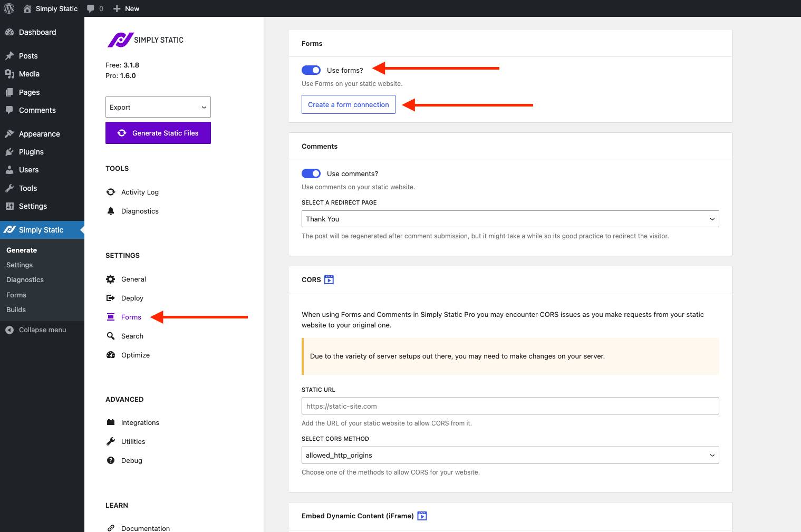Open the Embed Dynamic Content video icon
Screen dimensions: 801x532
click(x=422, y=516)
